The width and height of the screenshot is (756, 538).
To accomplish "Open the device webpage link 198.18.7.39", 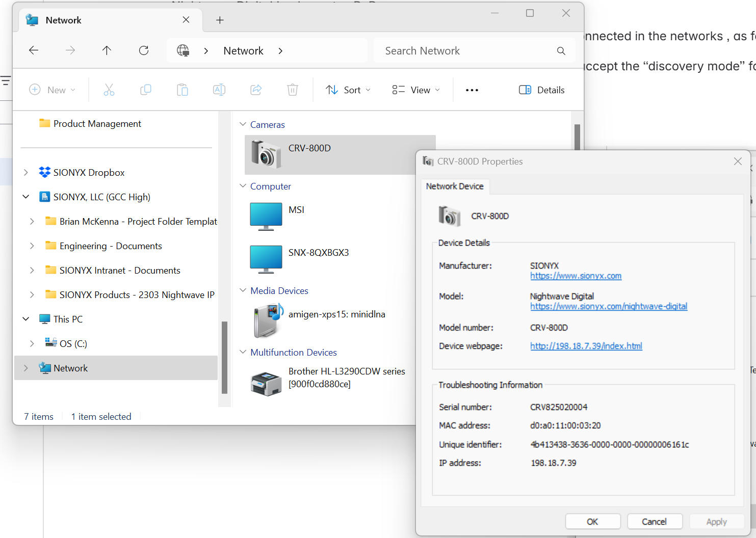I will click(x=586, y=346).
